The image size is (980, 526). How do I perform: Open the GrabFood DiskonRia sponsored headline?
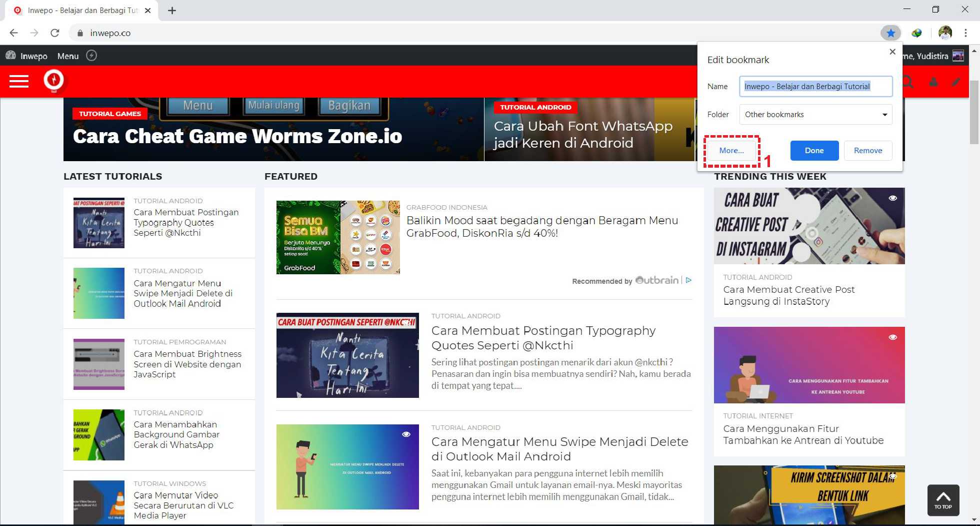coord(542,227)
